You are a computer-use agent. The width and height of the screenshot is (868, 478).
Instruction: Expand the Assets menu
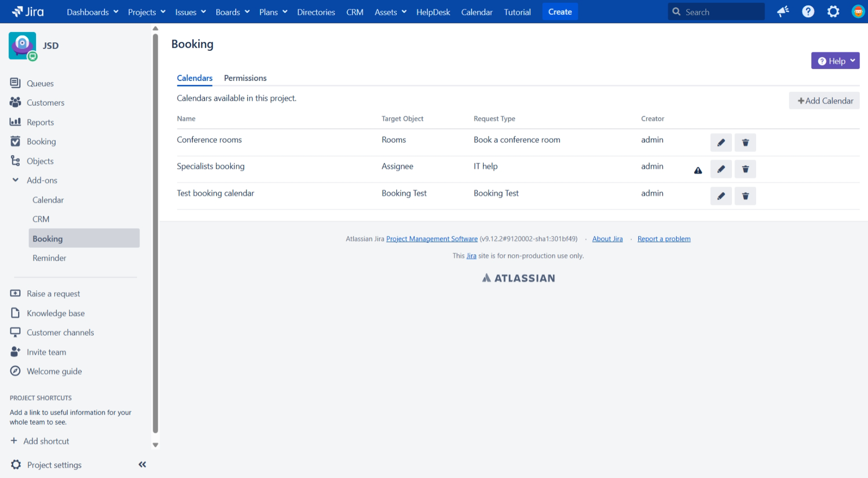coord(390,12)
